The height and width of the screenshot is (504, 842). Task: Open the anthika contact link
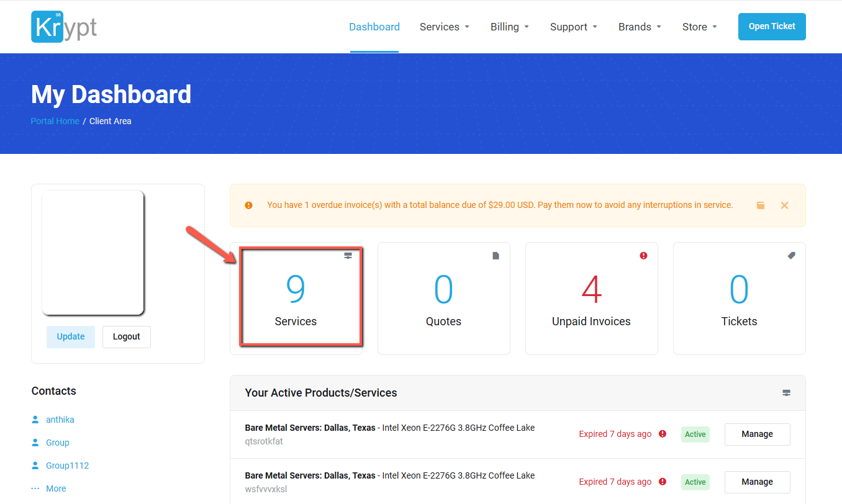pyautogui.click(x=60, y=420)
